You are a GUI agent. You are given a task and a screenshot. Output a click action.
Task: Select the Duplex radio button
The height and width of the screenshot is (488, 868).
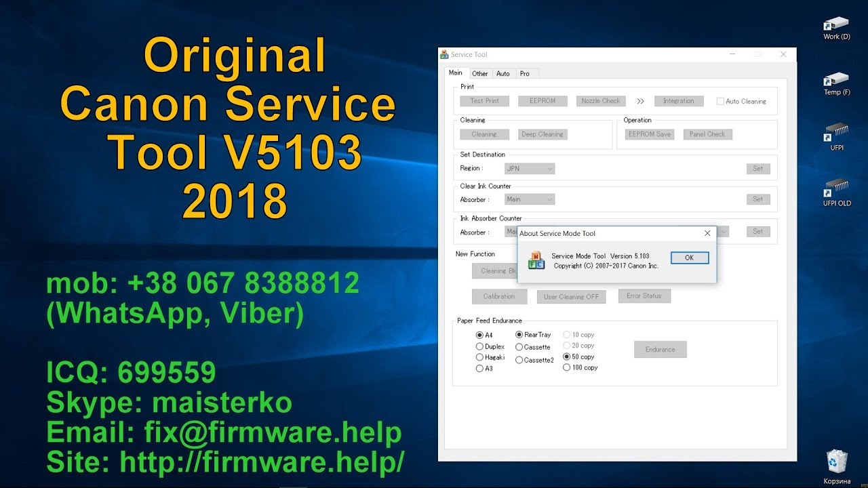point(479,347)
